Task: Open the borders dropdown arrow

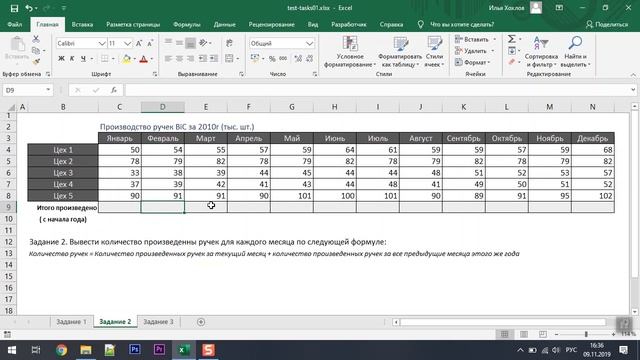Action: tap(113, 59)
